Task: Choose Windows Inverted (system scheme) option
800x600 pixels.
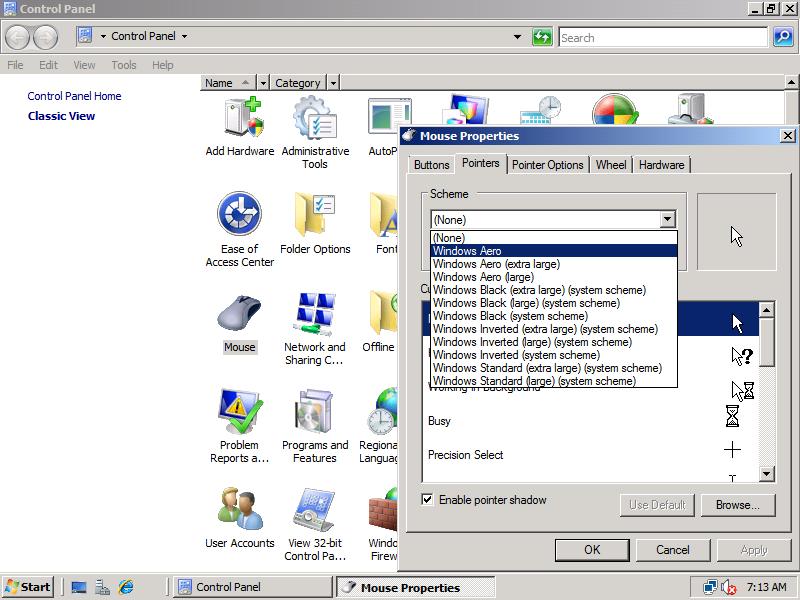Action: pos(554,355)
